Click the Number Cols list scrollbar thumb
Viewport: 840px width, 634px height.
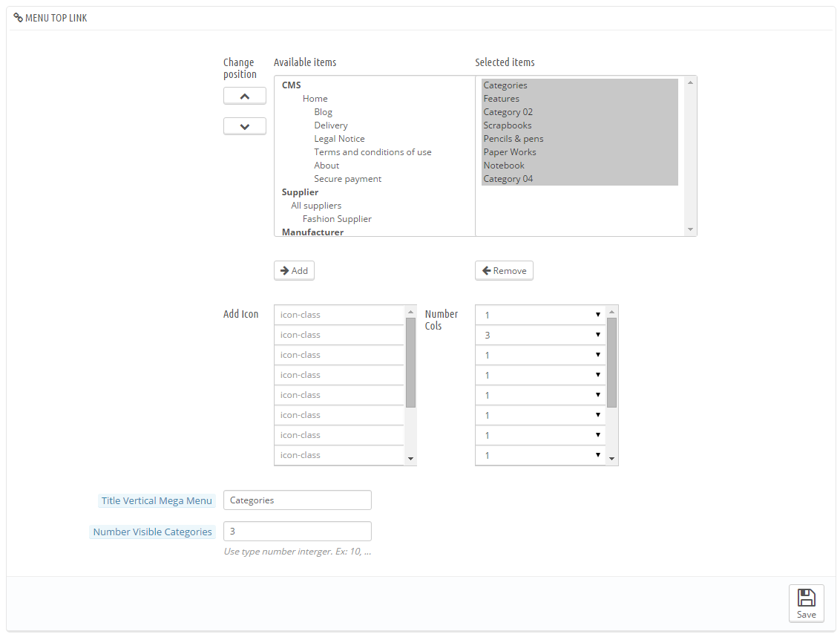tap(611, 363)
